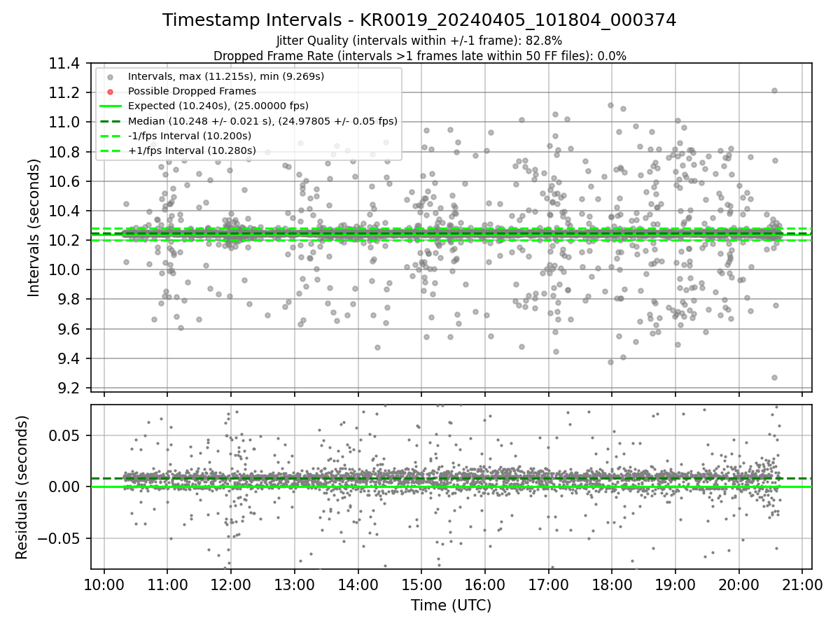840x630 pixels.
Task: Click the red Possible Dropped Frames legend marker
Action: [111, 92]
